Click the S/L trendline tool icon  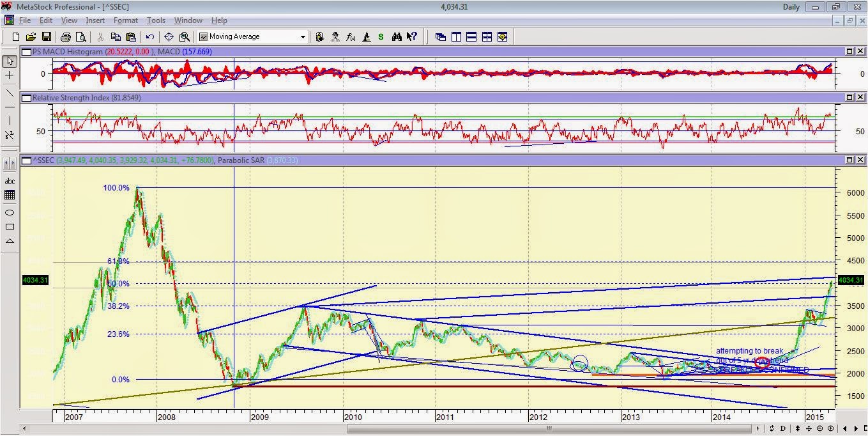click(x=10, y=135)
